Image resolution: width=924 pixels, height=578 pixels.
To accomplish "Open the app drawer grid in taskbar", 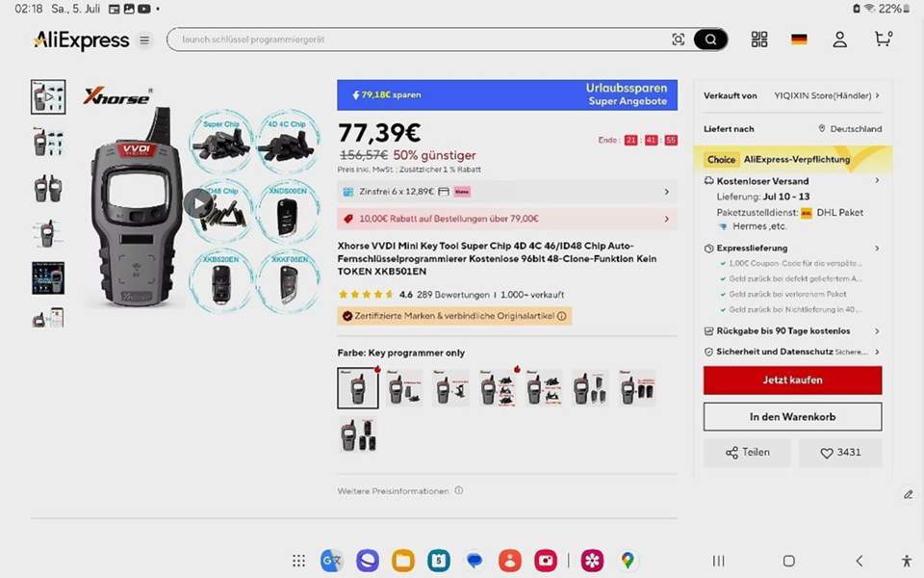I will click(298, 561).
